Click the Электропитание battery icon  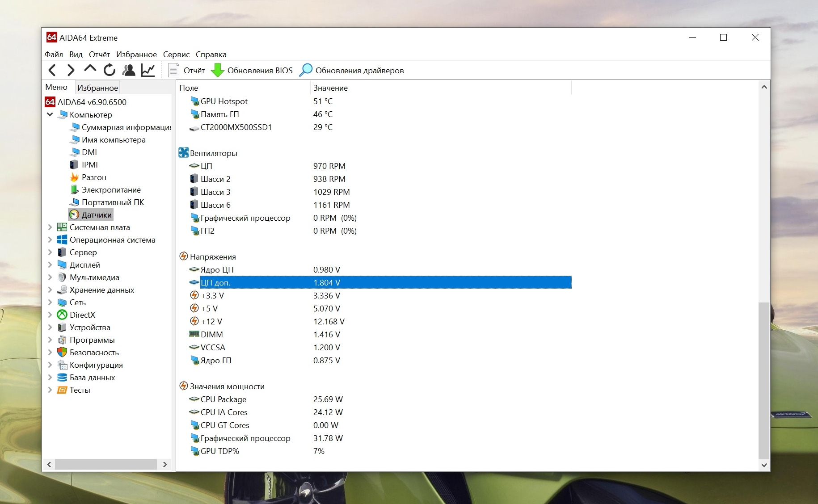[74, 190]
